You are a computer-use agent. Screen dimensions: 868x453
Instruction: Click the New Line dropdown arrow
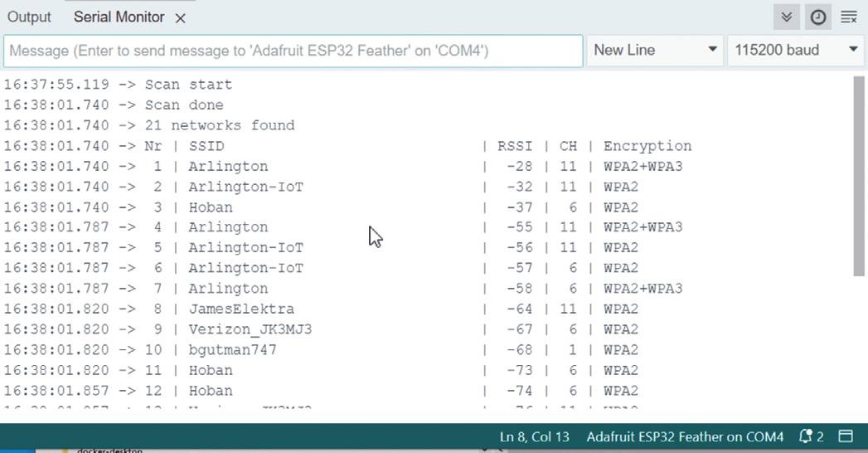(x=712, y=49)
